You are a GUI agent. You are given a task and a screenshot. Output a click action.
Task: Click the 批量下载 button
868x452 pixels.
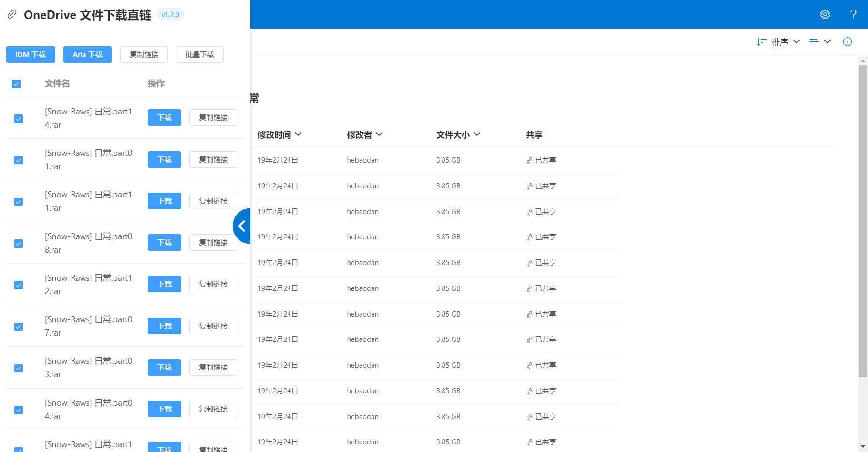click(x=199, y=55)
